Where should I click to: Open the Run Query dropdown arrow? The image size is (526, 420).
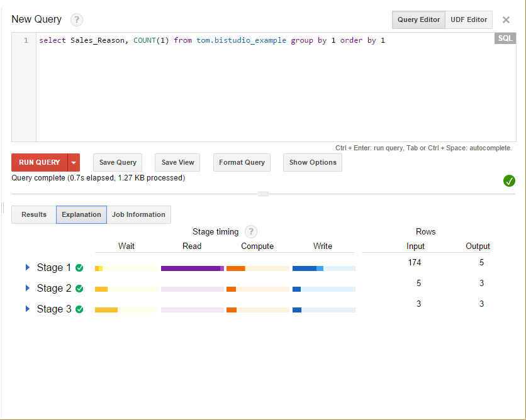[x=74, y=162]
